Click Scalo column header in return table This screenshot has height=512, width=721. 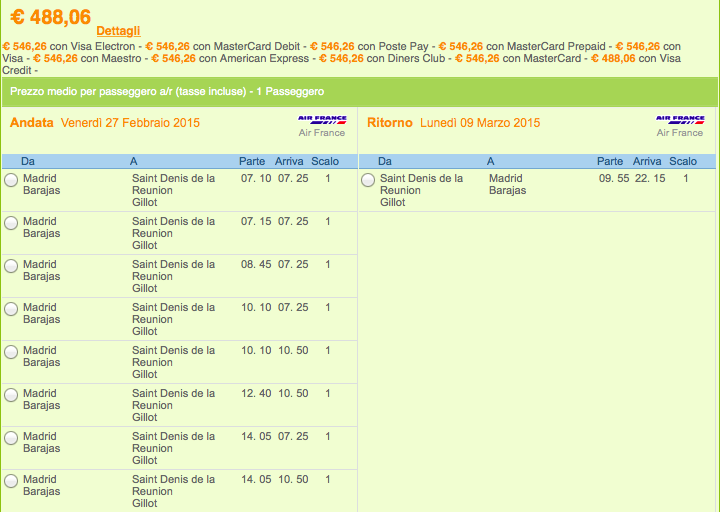683,161
